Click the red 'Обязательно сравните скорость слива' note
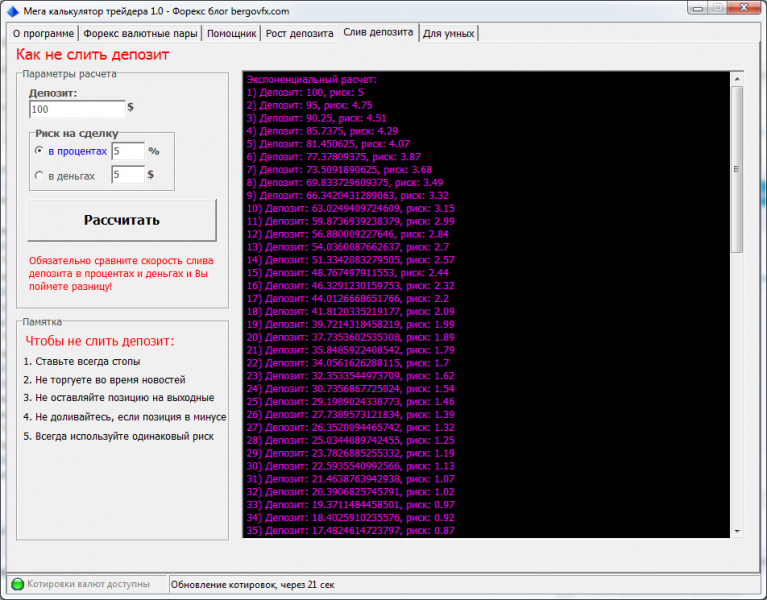 121,273
